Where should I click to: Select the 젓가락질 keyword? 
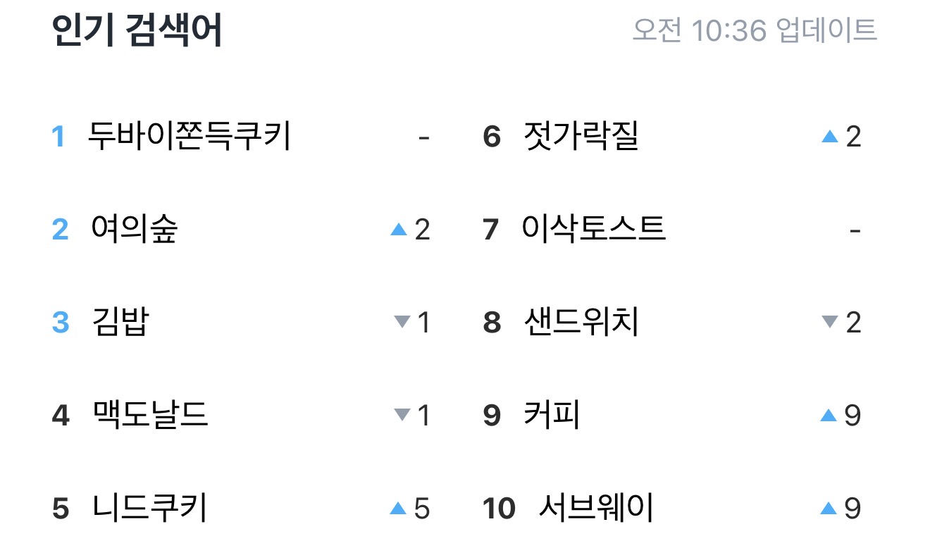click(x=581, y=136)
